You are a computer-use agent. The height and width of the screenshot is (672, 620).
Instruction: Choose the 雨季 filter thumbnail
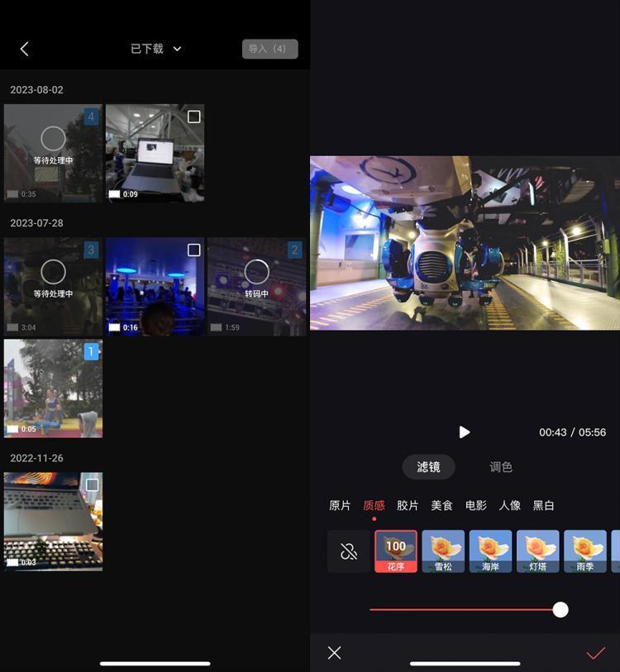(584, 551)
